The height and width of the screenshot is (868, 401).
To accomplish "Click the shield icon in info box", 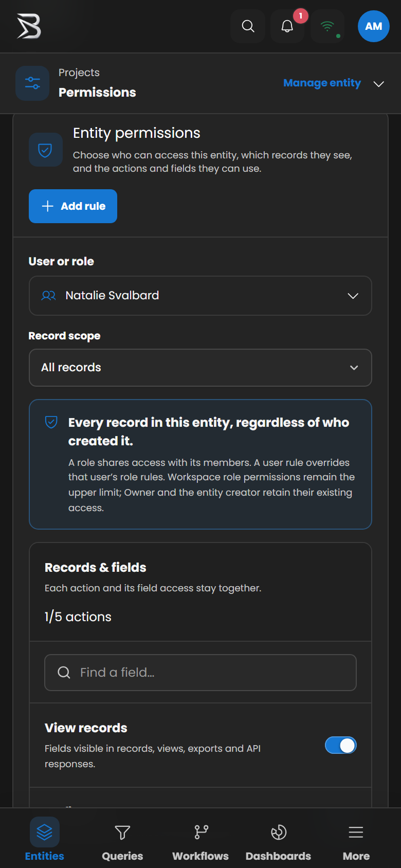I will (51, 422).
